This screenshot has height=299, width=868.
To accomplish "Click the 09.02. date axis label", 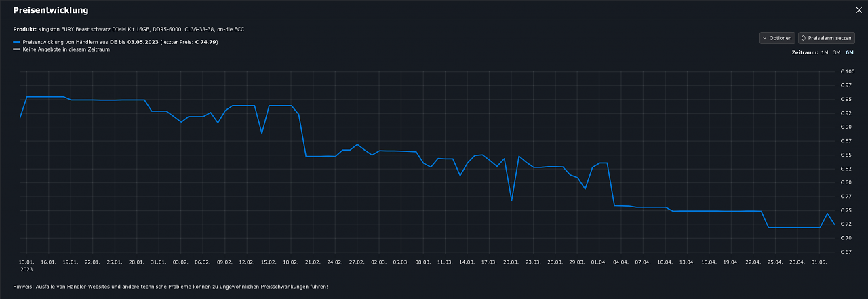I will tap(224, 262).
